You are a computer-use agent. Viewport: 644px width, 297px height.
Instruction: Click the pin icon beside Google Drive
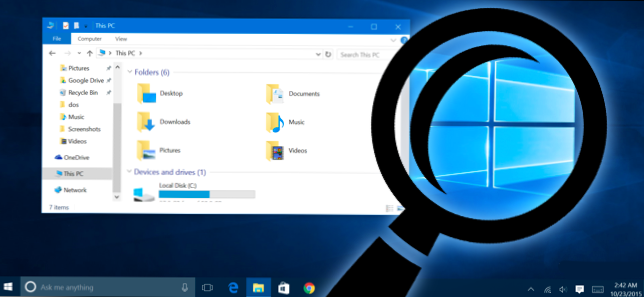coord(108,81)
